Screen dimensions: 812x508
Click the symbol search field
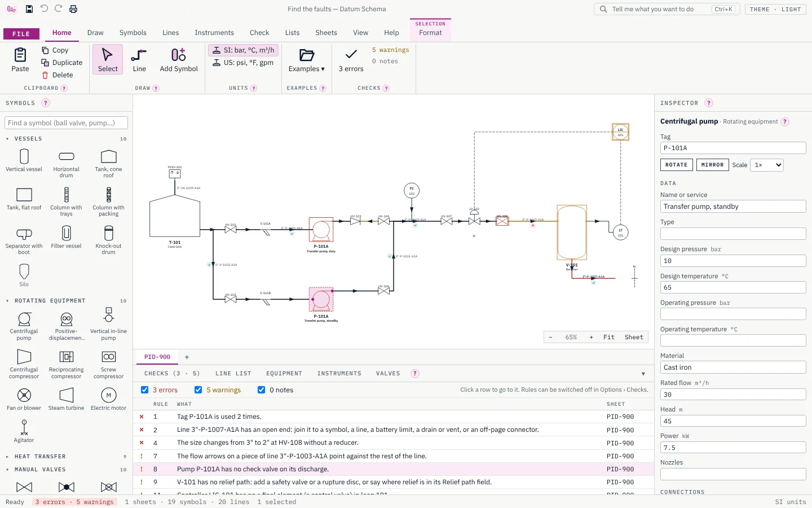pyautogui.click(x=67, y=123)
